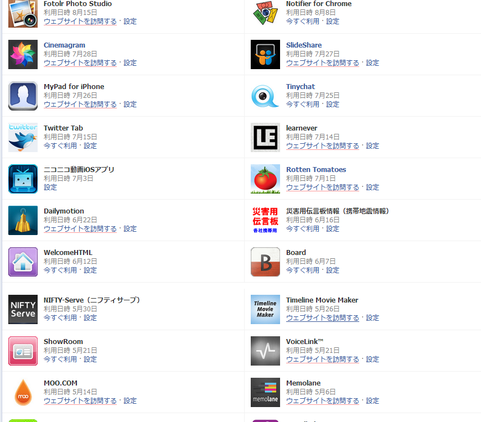The image size is (481, 422).
Task: Click the SlideShare app icon
Action: pos(265,54)
